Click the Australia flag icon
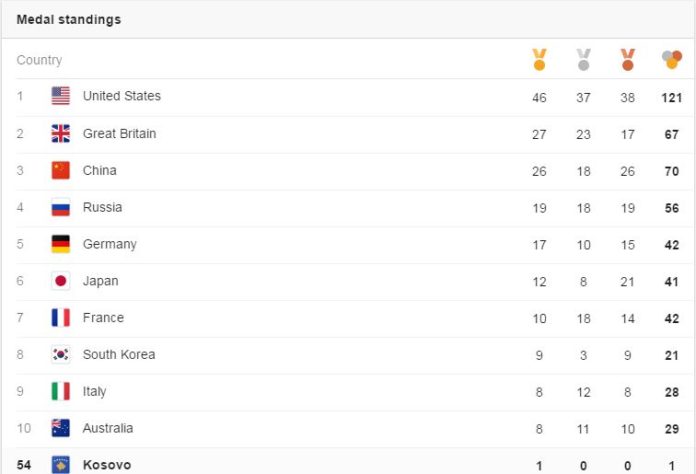The height and width of the screenshot is (474, 696). (60, 428)
